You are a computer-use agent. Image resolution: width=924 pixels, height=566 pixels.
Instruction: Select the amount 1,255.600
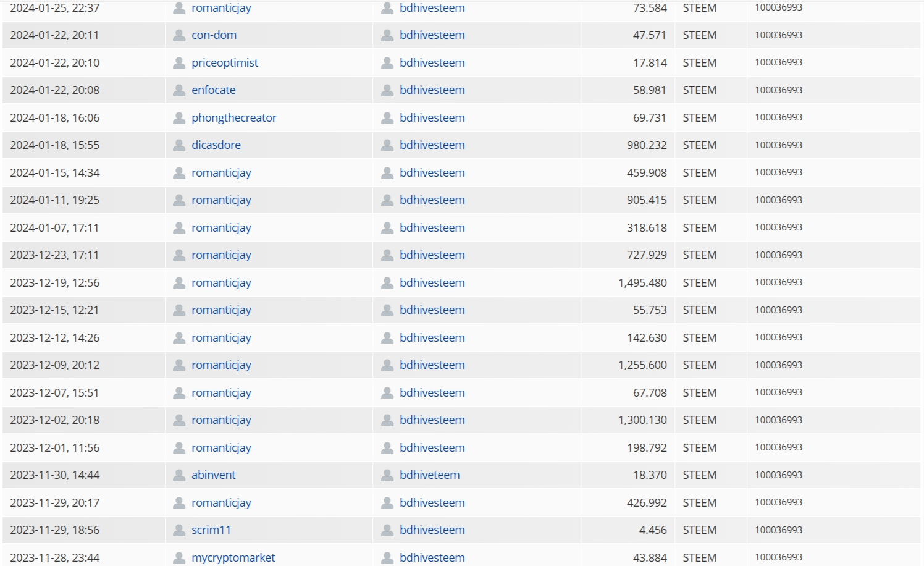pyautogui.click(x=642, y=365)
